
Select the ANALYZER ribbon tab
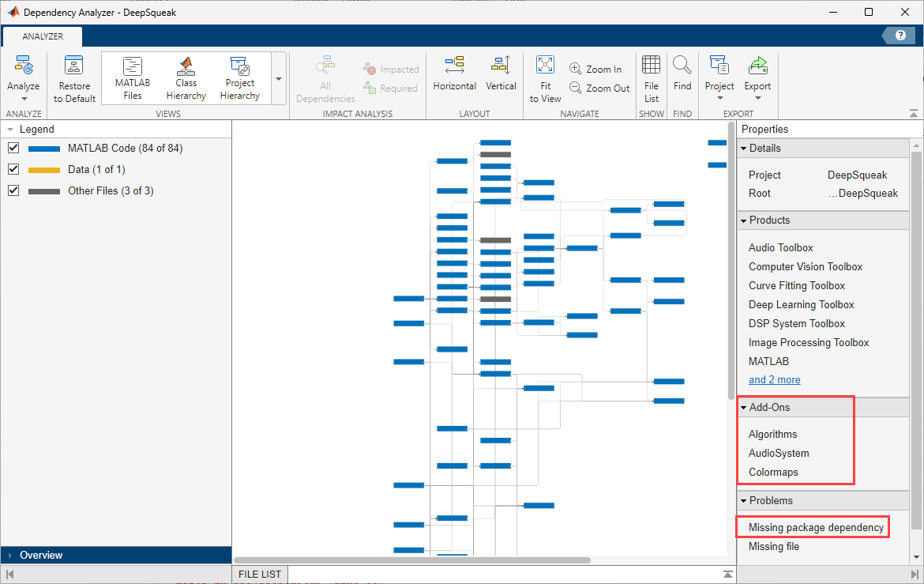[x=41, y=36]
